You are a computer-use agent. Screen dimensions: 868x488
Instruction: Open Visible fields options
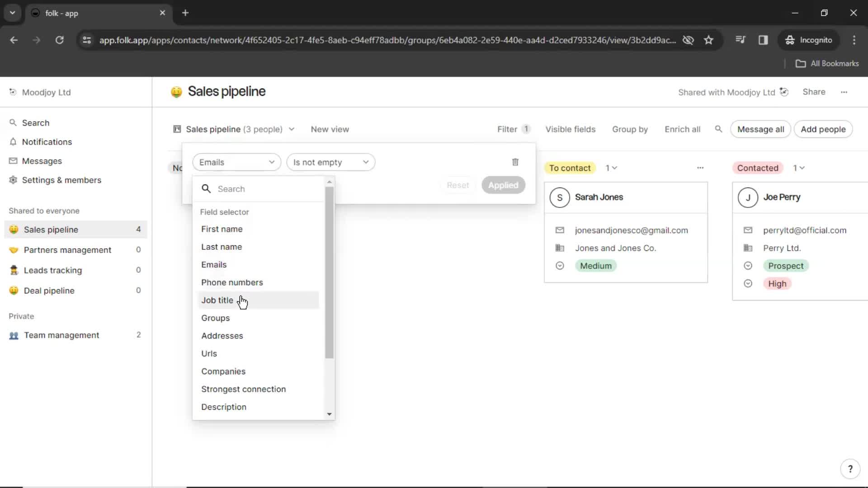570,129
